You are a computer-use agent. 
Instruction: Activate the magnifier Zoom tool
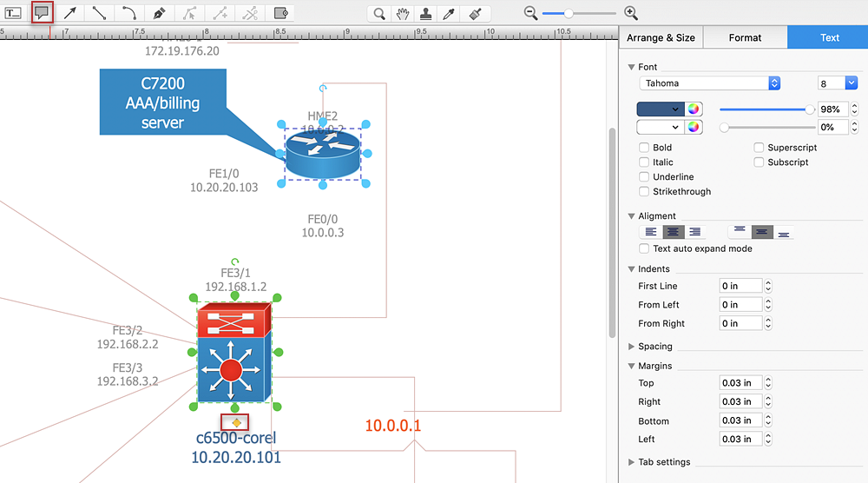(x=379, y=13)
